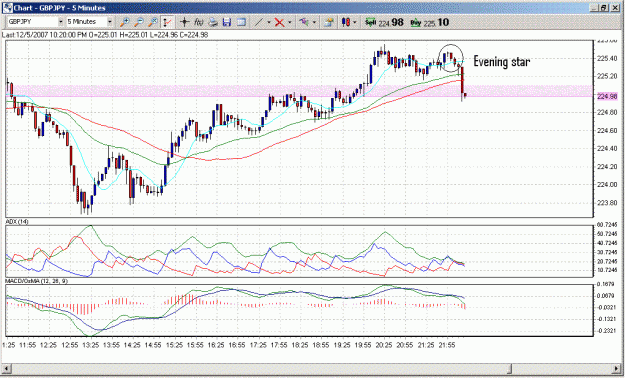Minimize the chart window

595,8
